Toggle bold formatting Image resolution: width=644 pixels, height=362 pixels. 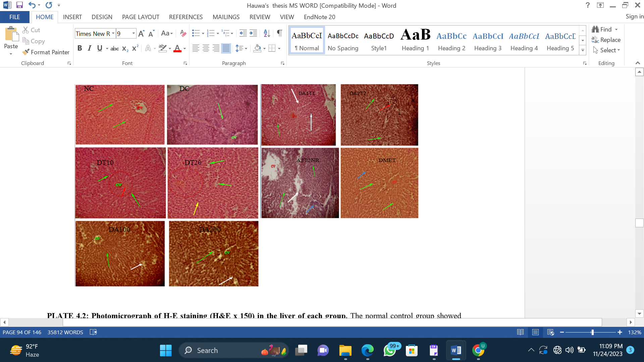coord(79,48)
